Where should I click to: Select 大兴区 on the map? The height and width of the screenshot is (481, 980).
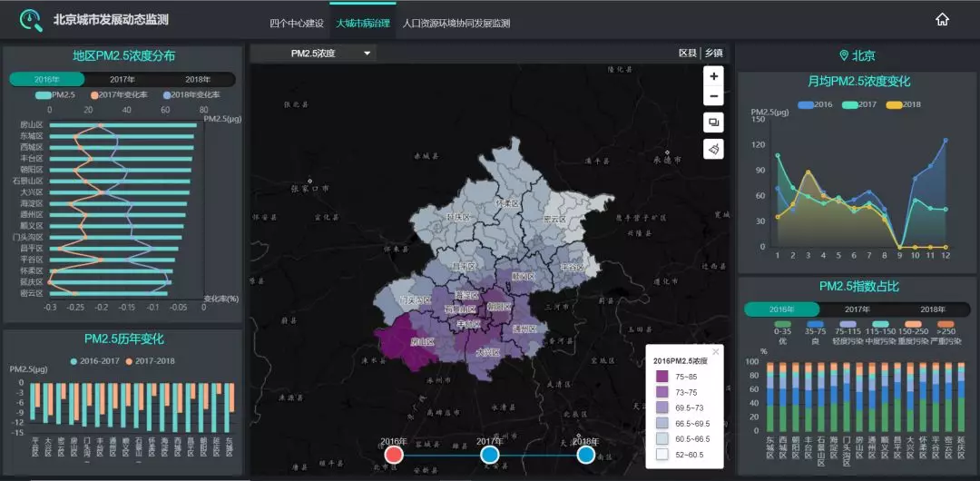tap(487, 353)
